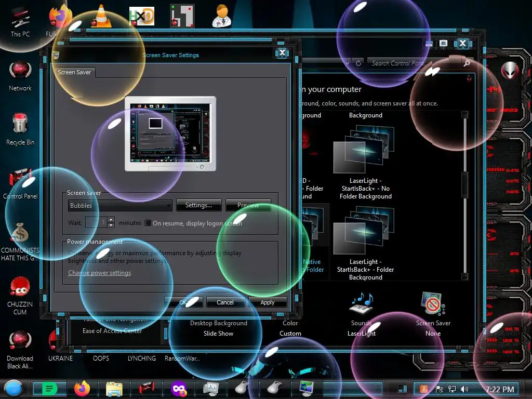Open the volume speaker tray icon
Screen dimensions: 532x399
[464, 389]
